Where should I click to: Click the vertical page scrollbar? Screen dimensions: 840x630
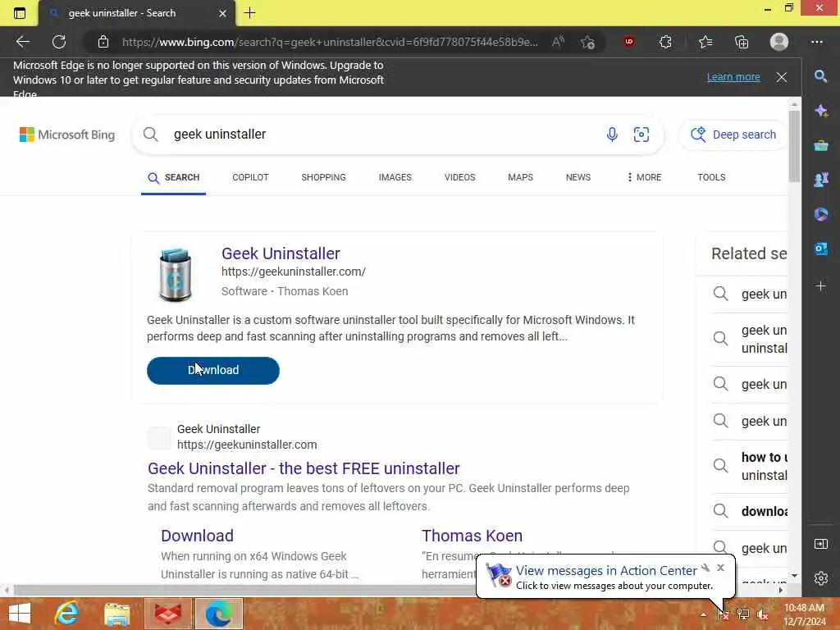coord(794,146)
